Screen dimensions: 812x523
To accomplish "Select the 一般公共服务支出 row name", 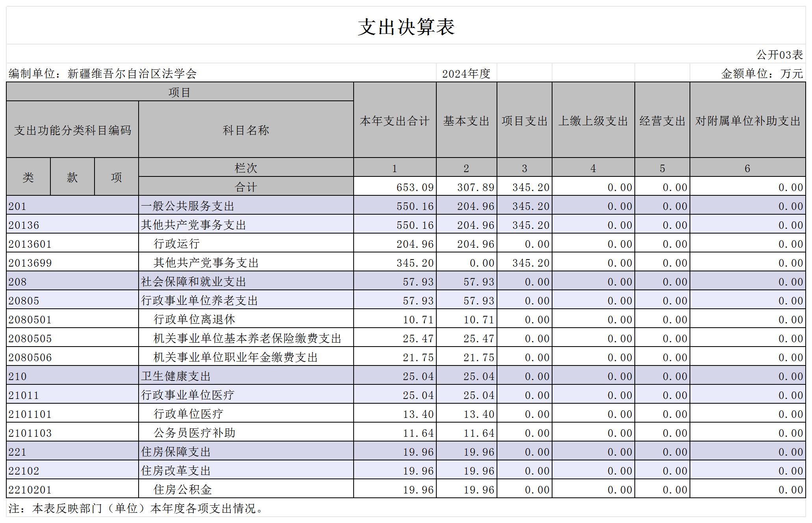I will 188,206.
